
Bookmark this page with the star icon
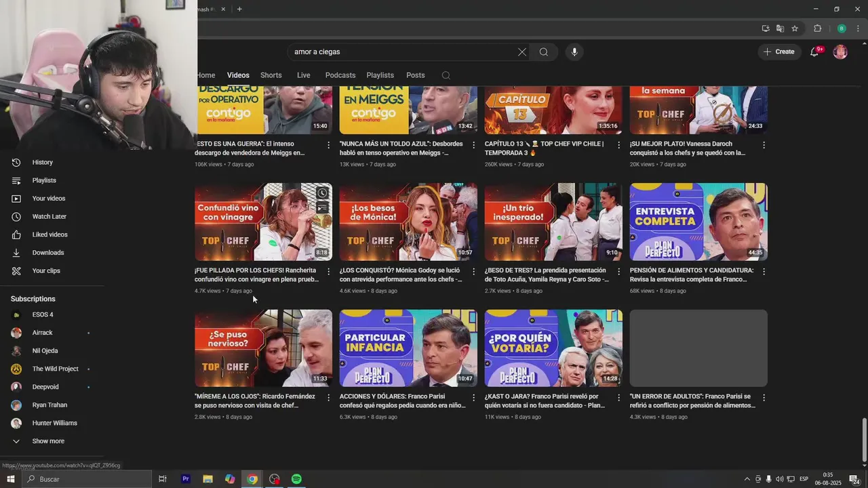click(795, 28)
